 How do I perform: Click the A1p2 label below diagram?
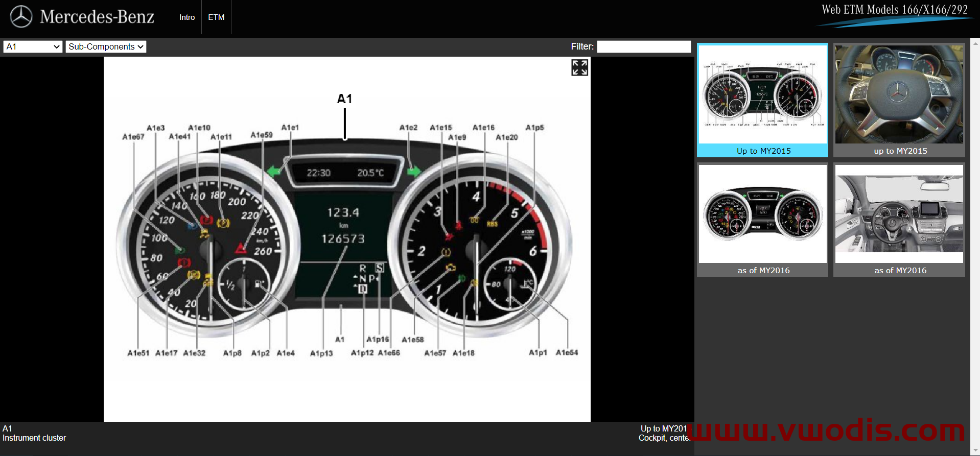261,353
